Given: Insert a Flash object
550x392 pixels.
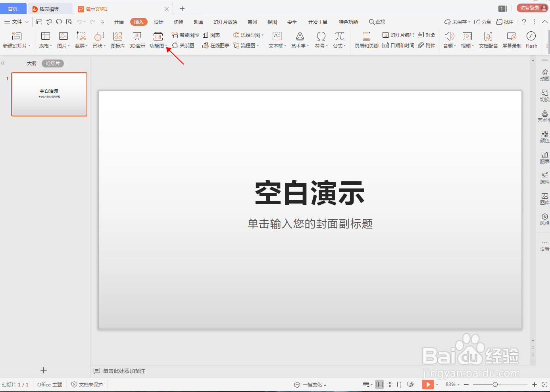Looking at the screenshot, I should point(531,40).
